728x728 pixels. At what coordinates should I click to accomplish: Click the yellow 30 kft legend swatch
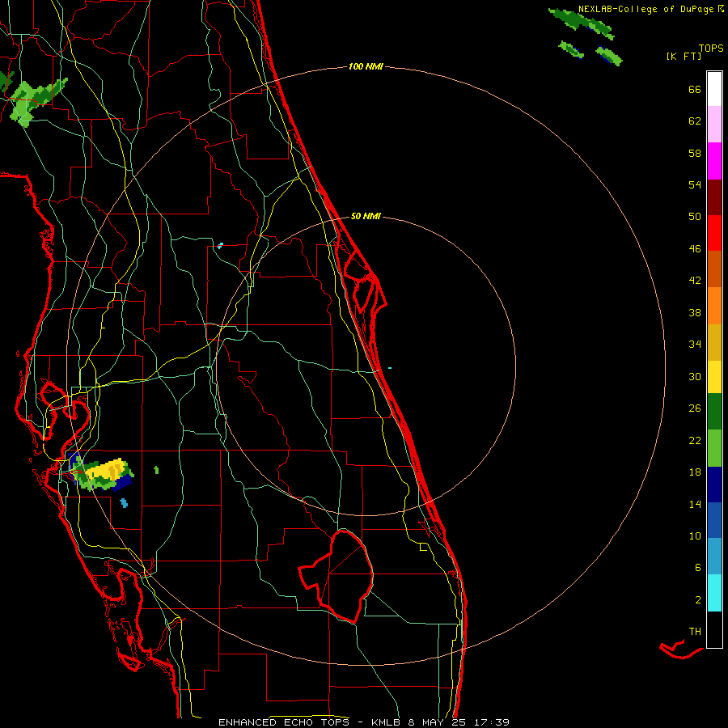(714, 377)
